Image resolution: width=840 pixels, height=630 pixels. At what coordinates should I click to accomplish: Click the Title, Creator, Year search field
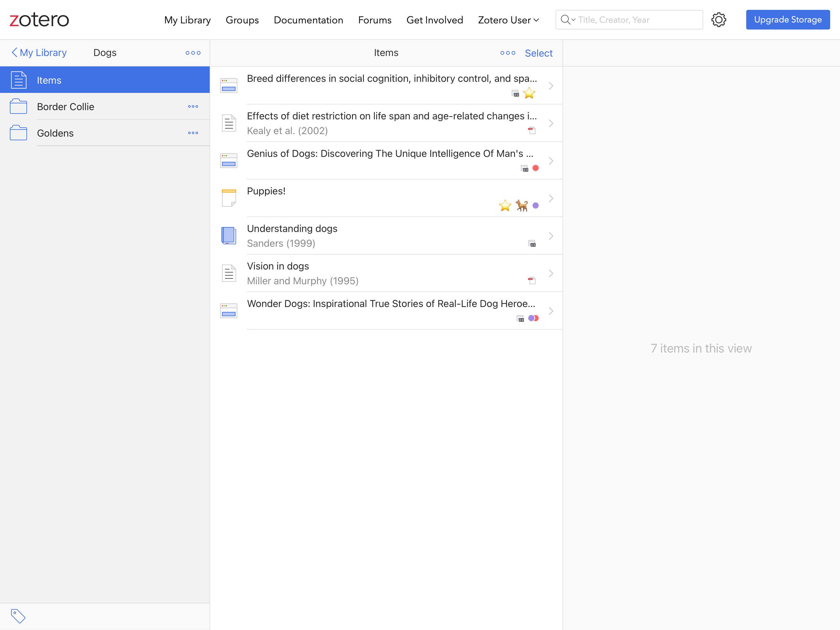[638, 20]
